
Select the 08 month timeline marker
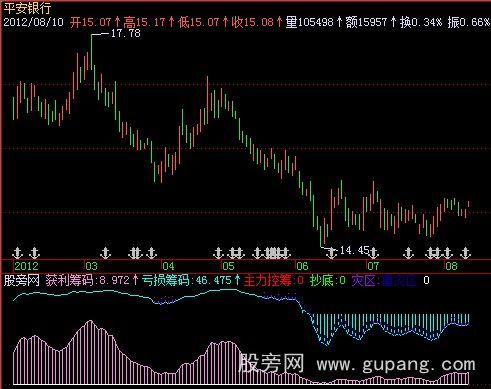click(x=451, y=266)
